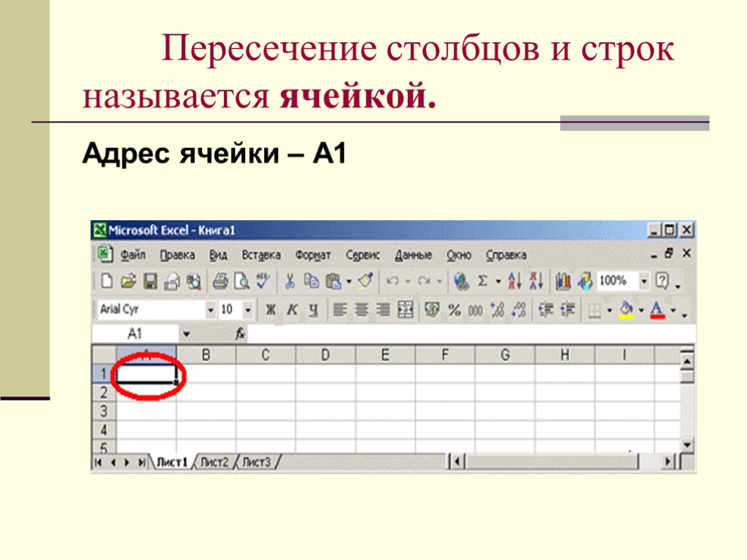The height and width of the screenshot is (560, 747).
Task: Apply thousands separator 000 format
Action: 476,311
